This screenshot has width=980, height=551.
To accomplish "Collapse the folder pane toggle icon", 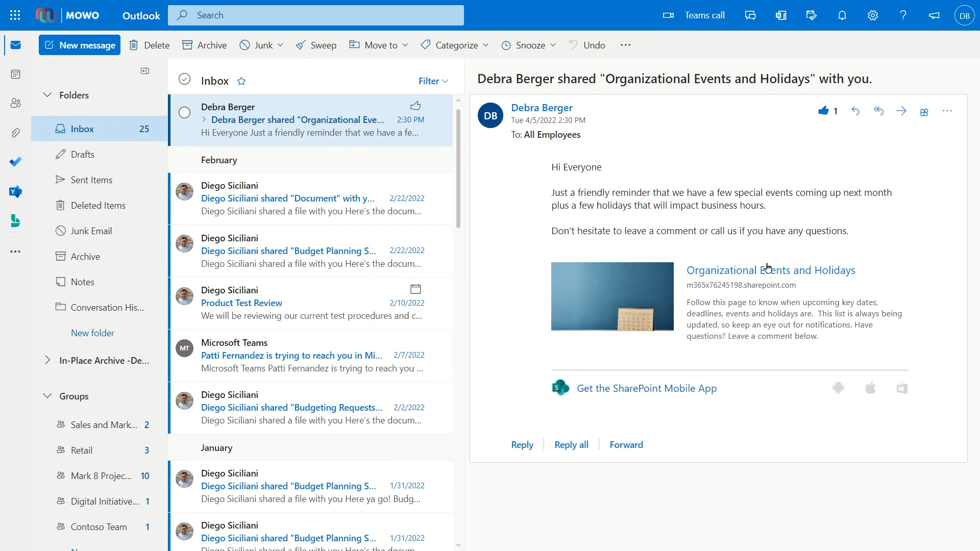I will 145,71.
